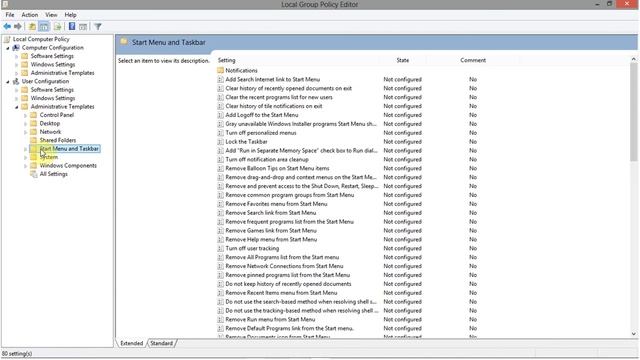
Task: Expand the Network tree arrow
Action: (25, 132)
